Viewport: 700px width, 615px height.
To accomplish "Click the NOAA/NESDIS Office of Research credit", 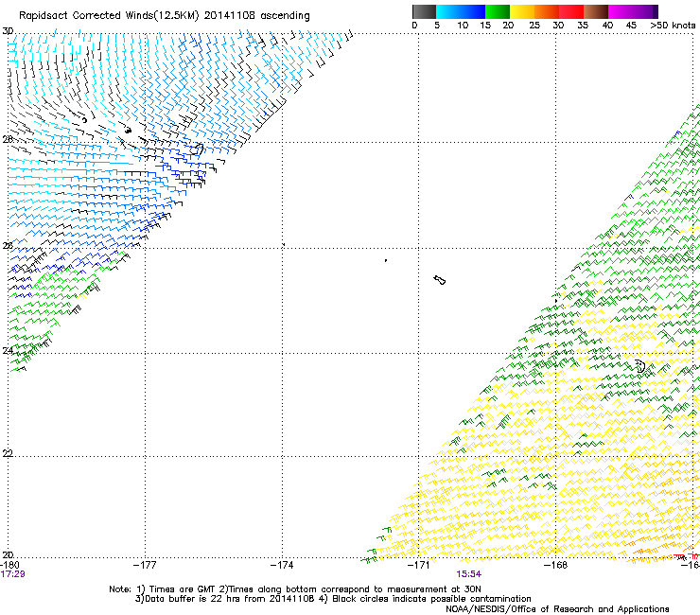I will click(557, 609).
